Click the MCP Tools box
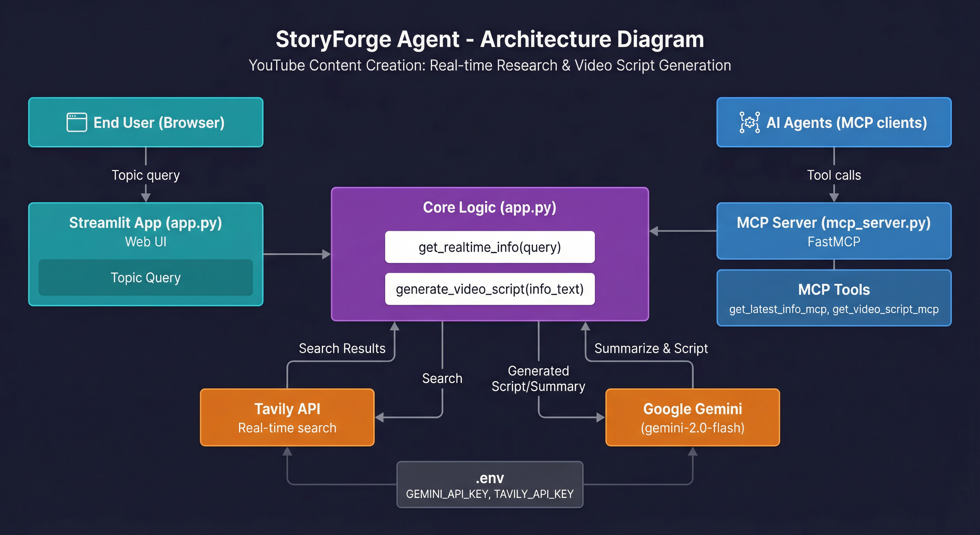 click(x=833, y=298)
